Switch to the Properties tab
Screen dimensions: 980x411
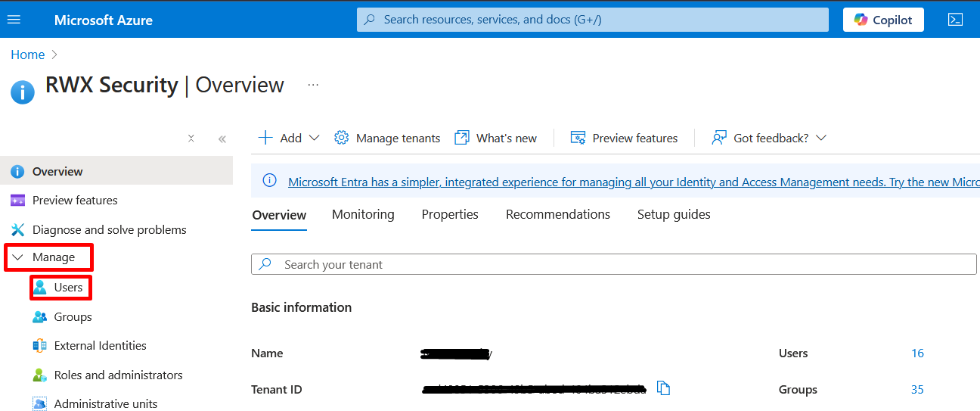[450, 214]
